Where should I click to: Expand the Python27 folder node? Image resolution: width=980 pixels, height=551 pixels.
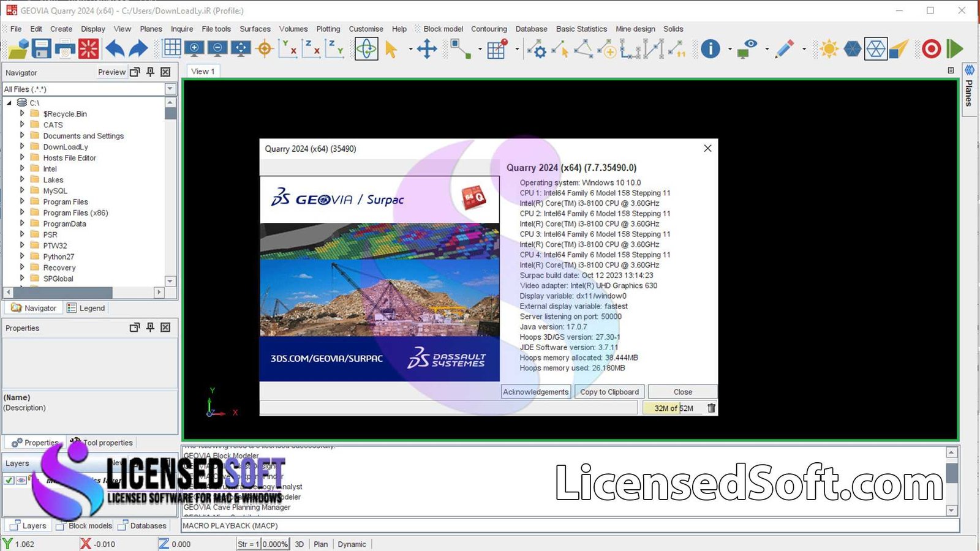tap(22, 257)
